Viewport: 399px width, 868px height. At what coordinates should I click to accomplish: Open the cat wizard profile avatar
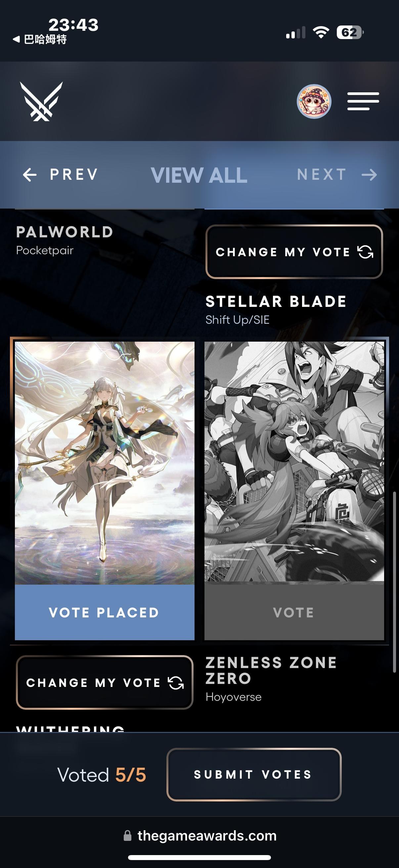(314, 101)
